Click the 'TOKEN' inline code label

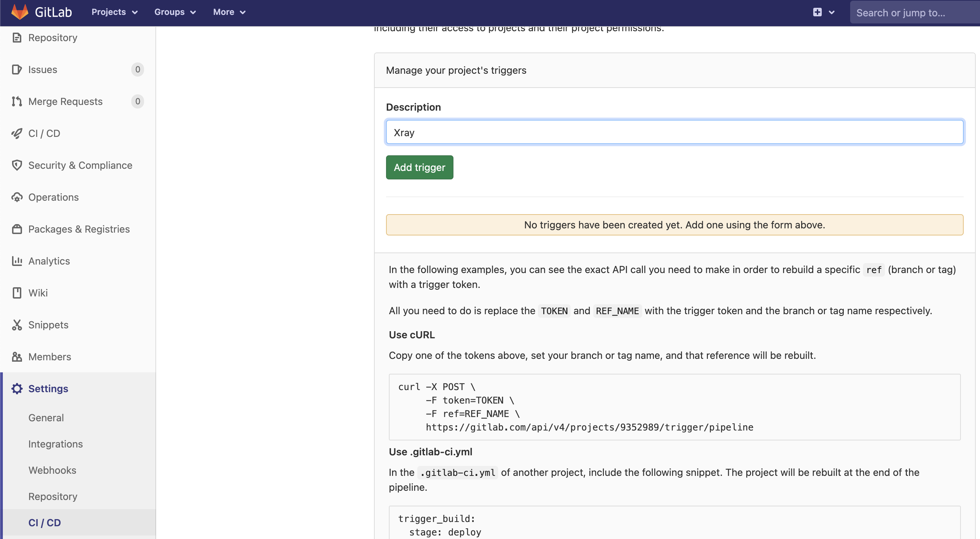tap(554, 311)
